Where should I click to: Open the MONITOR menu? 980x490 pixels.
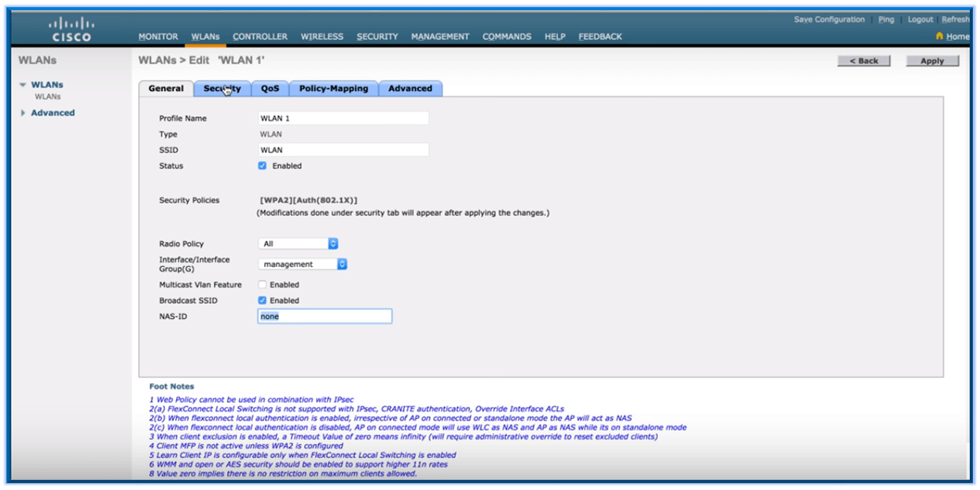[160, 36]
